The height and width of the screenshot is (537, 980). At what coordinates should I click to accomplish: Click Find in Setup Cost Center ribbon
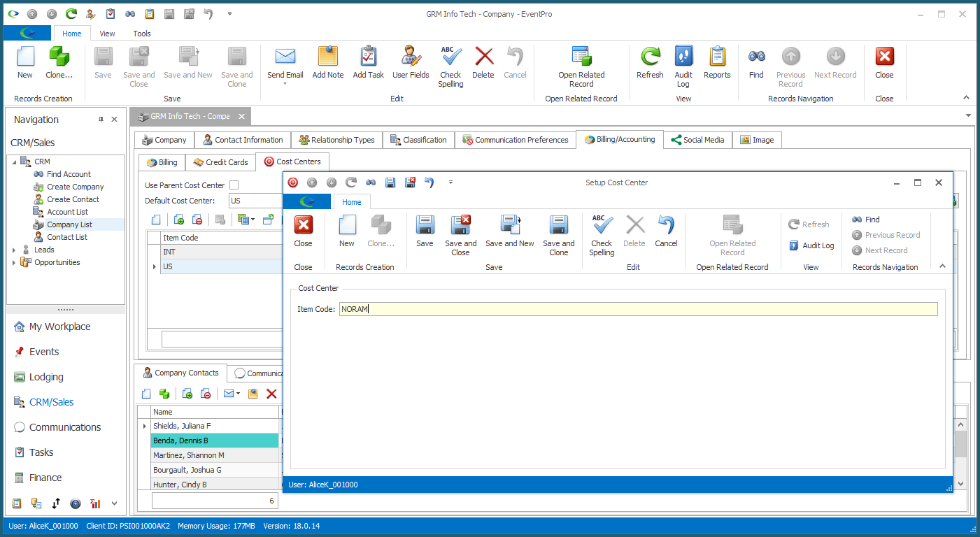866,220
